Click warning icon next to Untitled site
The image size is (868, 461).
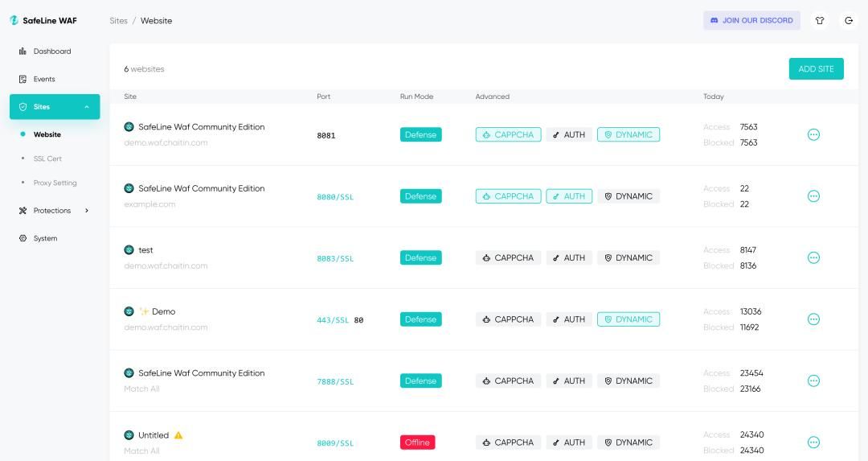(x=178, y=435)
